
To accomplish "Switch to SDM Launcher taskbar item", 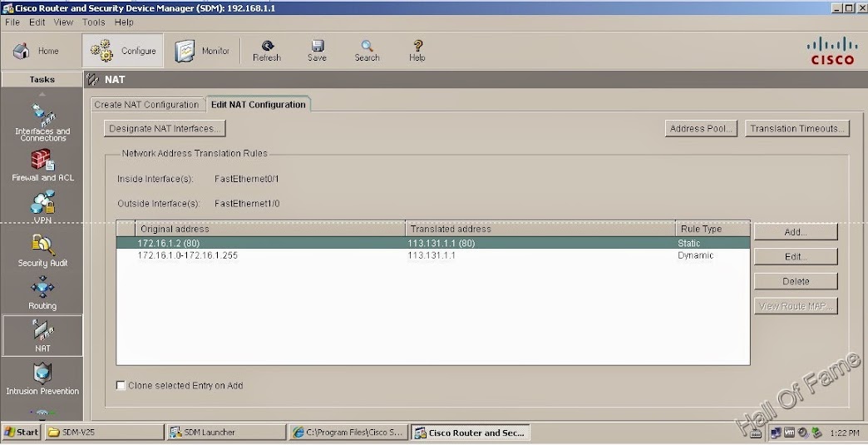I will pos(226,433).
